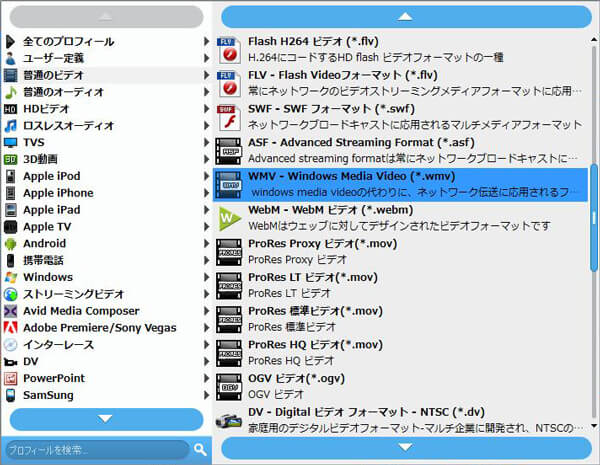The height and width of the screenshot is (465, 600).
Task: Expand the ユーザー定義 submenu arrow
Action: [206, 58]
